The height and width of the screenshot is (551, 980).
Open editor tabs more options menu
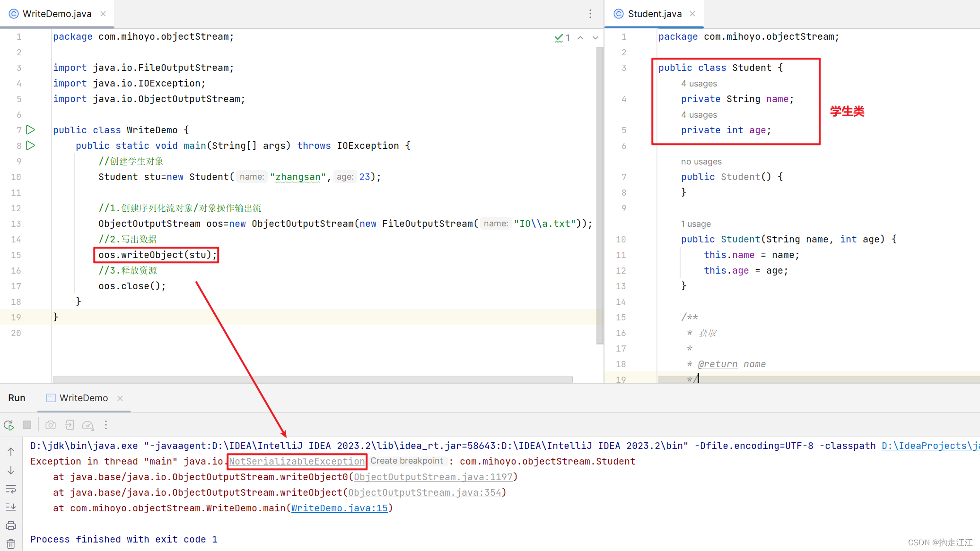pos(590,14)
